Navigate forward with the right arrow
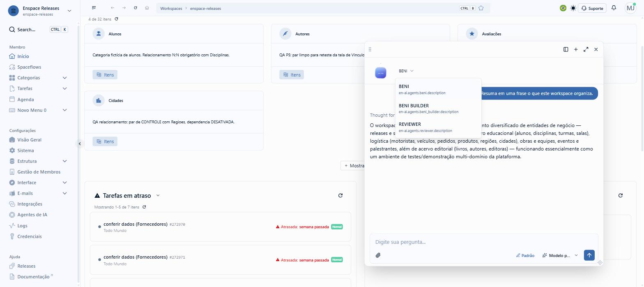Screen dimensions: 644x287 click(124, 8)
